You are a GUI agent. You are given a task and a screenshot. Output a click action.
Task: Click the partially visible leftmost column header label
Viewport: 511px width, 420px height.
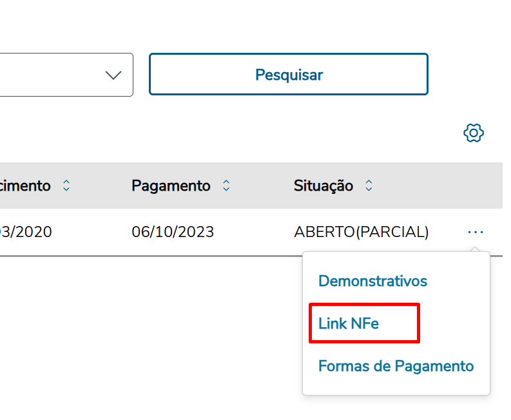point(26,186)
